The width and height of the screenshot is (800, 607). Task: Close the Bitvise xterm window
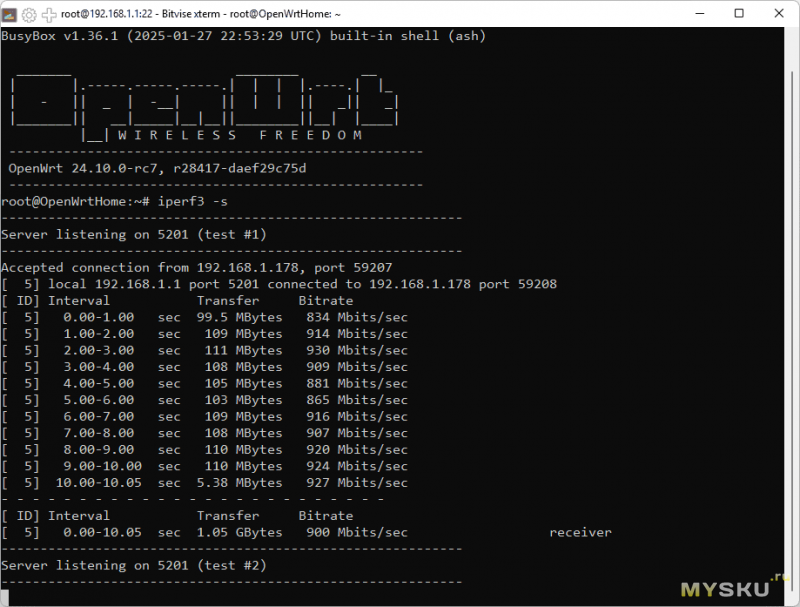pyautogui.click(x=781, y=14)
